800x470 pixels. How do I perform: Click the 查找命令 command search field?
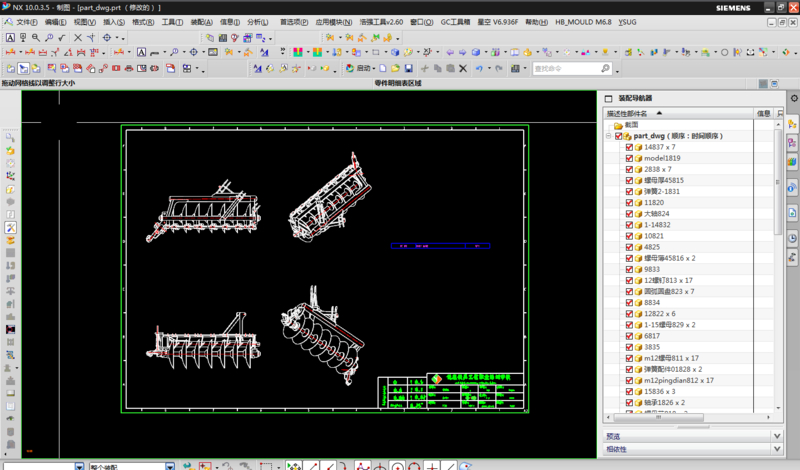[x=571, y=68]
